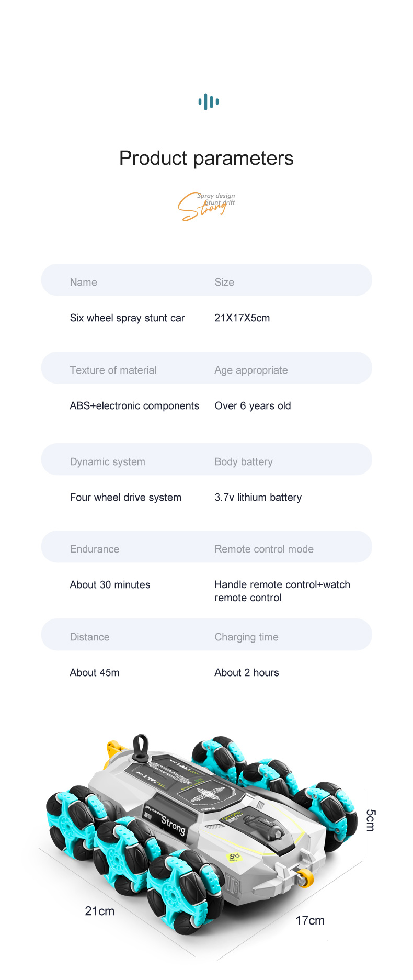Viewport: 413px width, 980px height.
Task: Click the Product parameters heading
Action: point(206,158)
